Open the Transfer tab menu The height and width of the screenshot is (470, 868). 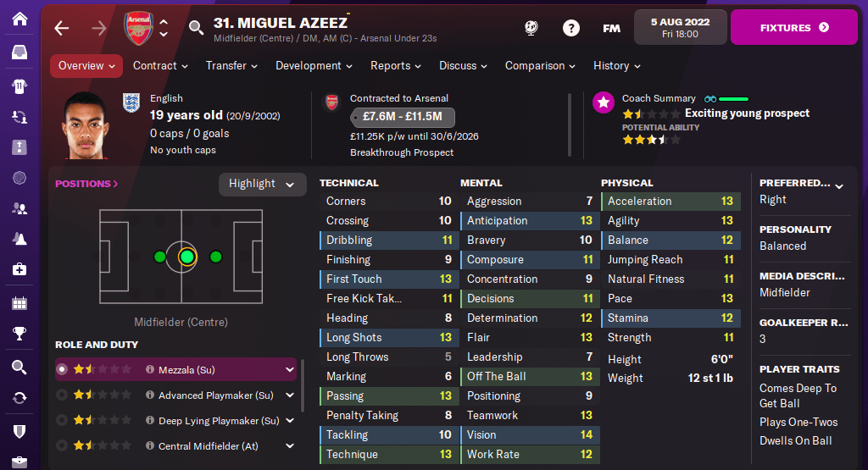231,66
